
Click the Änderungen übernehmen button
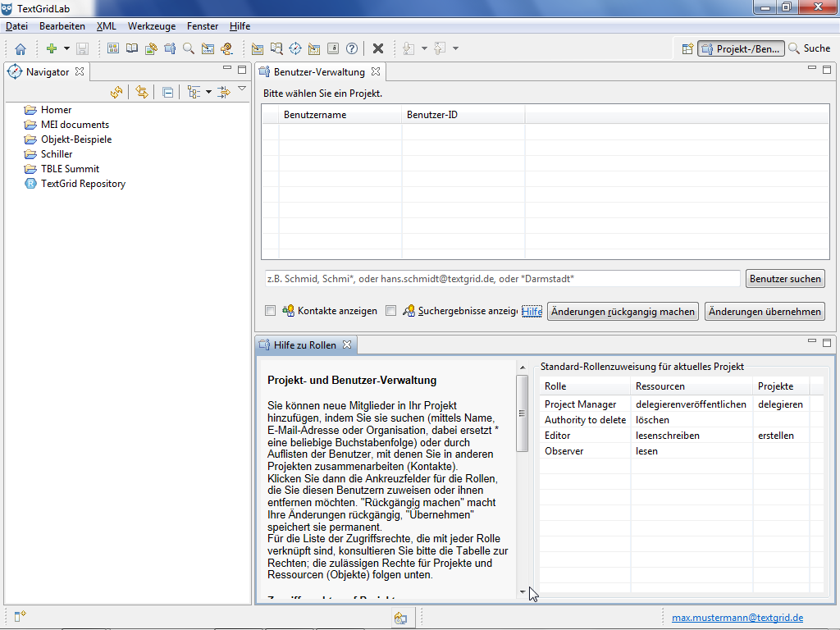765,312
